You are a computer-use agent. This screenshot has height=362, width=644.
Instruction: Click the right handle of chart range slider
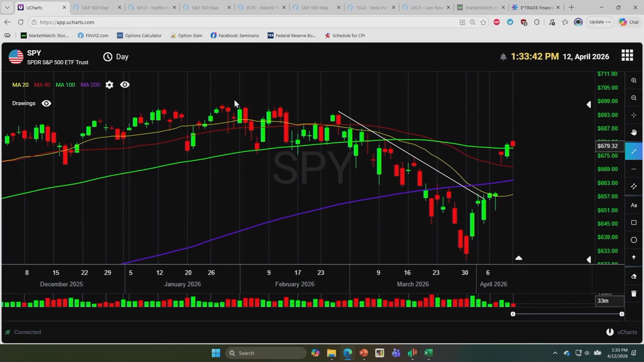coord(622,314)
